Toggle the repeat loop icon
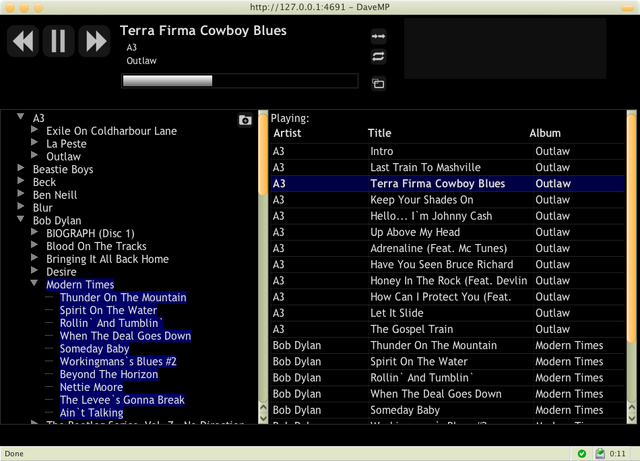The height and width of the screenshot is (461, 640). tap(378, 56)
